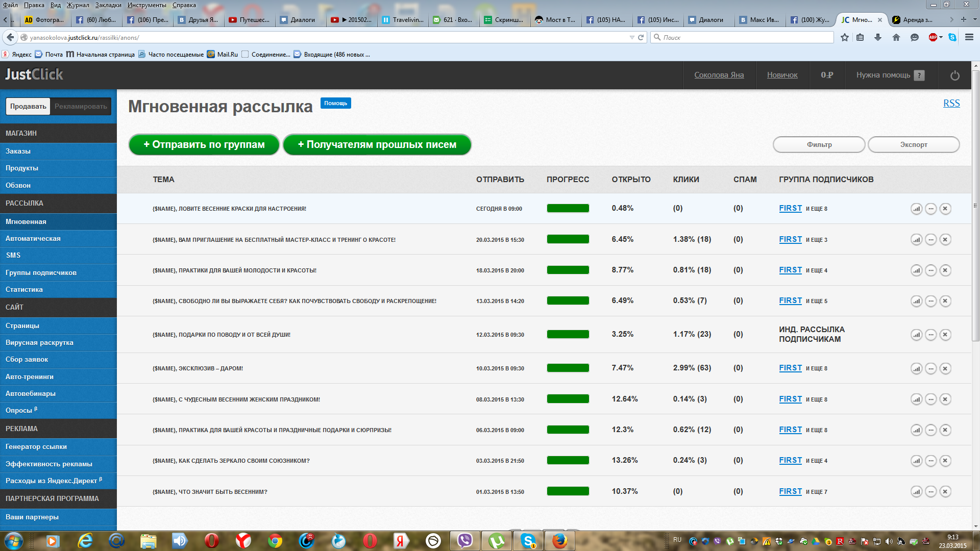Open statistics icon for 'Что значит быть весенним' row
Image resolution: width=980 pixels, height=551 pixels.
coord(916,492)
